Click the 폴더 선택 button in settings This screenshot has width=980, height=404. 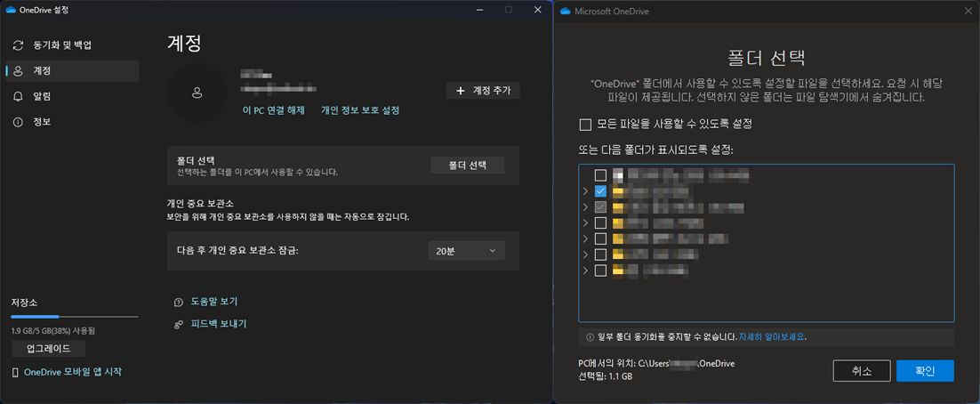(x=468, y=166)
